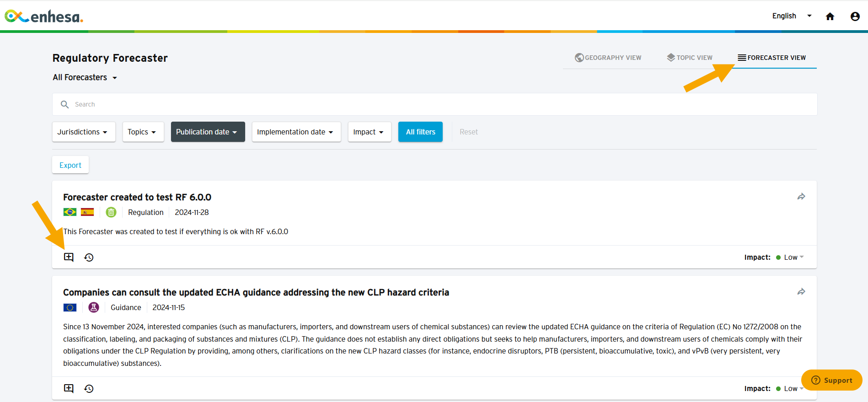Switch to Geography View tab
Image resolution: width=868 pixels, height=402 pixels.
tap(608, 58)
